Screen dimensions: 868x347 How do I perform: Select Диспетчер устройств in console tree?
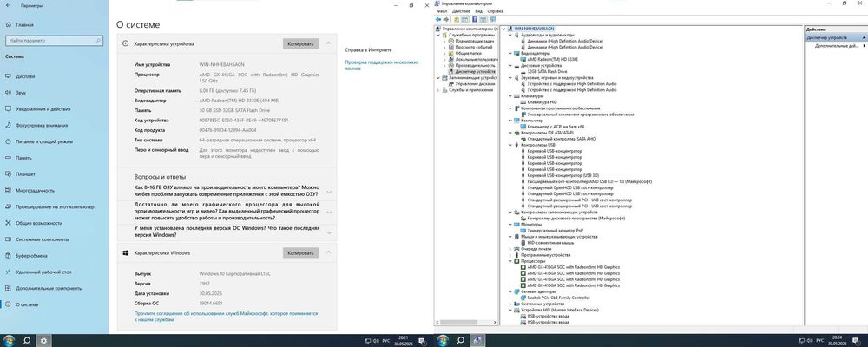pyautogui.click(x=475, y=71)
